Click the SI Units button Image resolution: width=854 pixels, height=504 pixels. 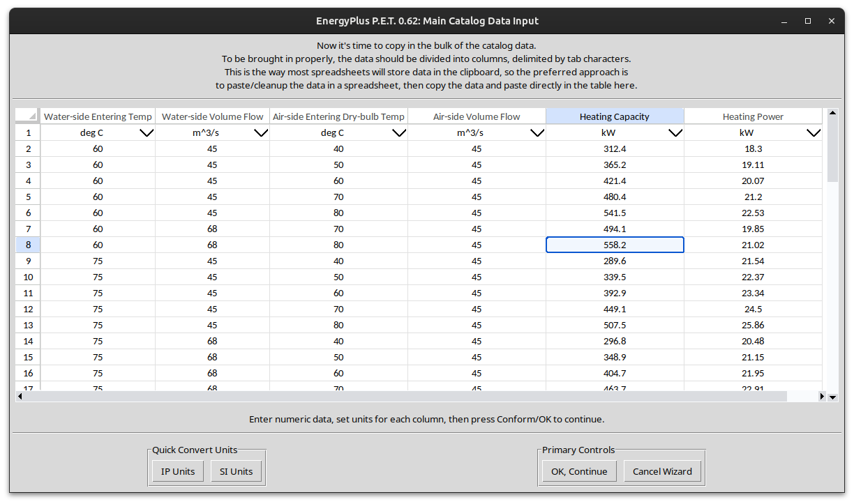[236, 471]
